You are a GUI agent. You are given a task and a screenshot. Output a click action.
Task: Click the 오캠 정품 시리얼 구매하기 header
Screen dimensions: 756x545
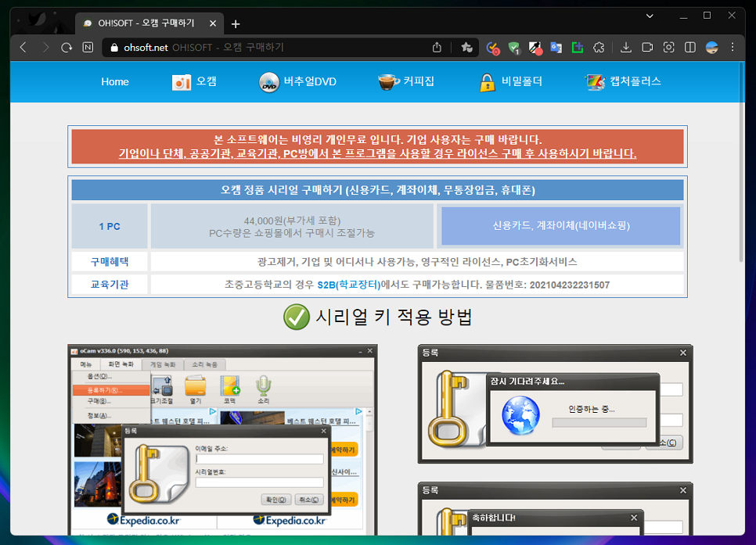[377, 190]
